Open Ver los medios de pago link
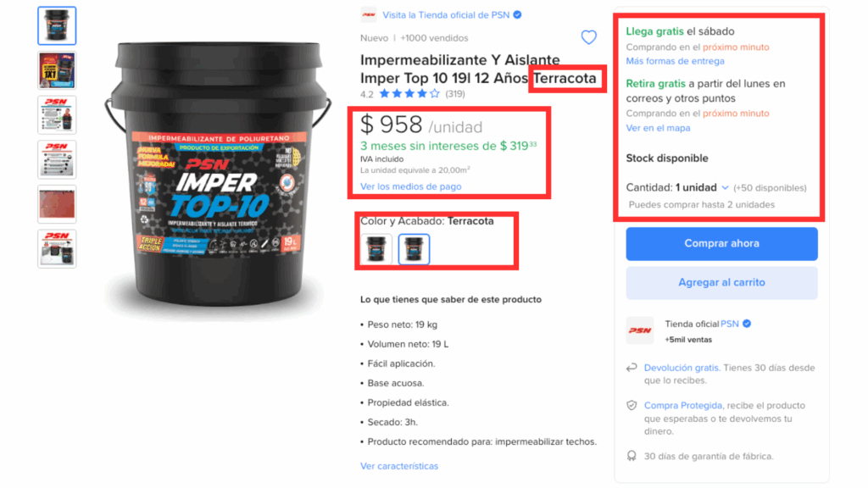 click(411, 186)
